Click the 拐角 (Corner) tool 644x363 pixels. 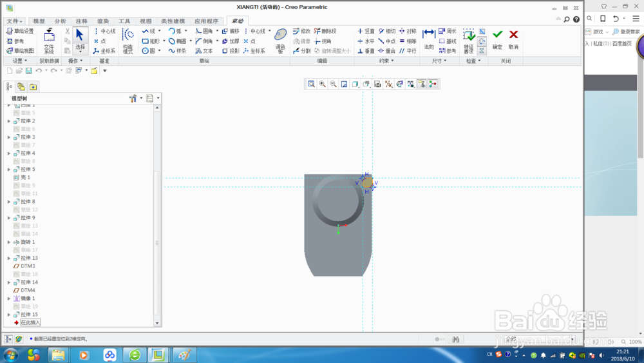[x=323, y=41]
